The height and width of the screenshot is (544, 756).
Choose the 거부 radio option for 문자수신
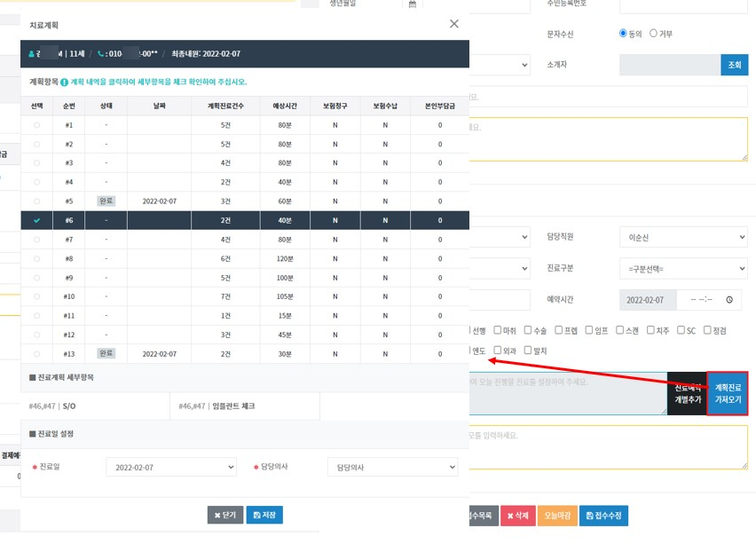(654, 34)
